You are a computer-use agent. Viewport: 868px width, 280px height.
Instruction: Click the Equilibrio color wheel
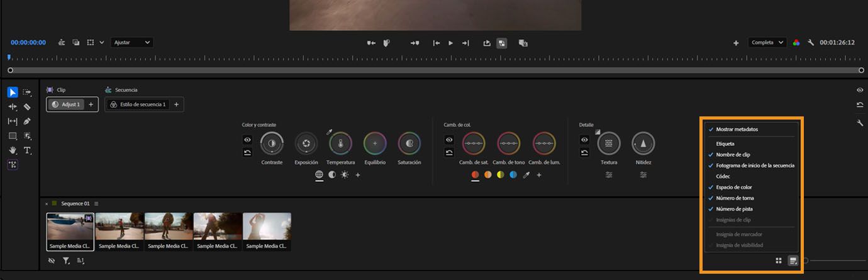375,143
